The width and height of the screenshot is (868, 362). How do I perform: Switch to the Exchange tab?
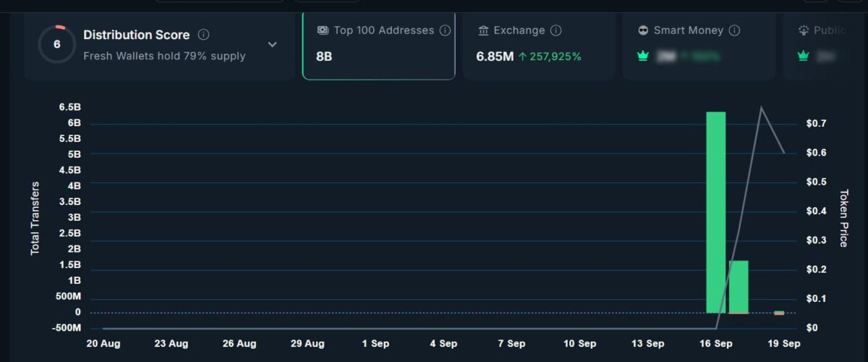coord(537,45)
